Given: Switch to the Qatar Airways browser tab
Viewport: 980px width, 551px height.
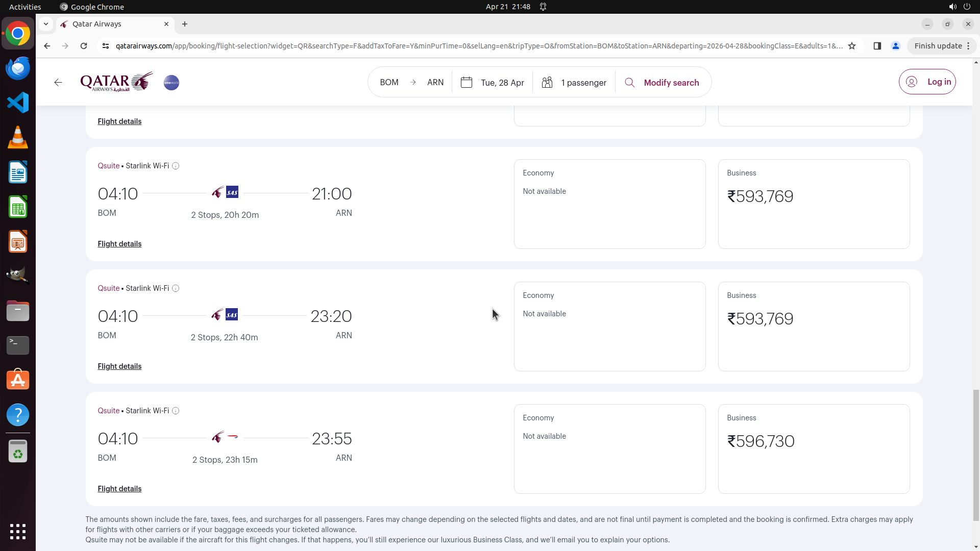Looking at the screenshot, I should point(115,24).
